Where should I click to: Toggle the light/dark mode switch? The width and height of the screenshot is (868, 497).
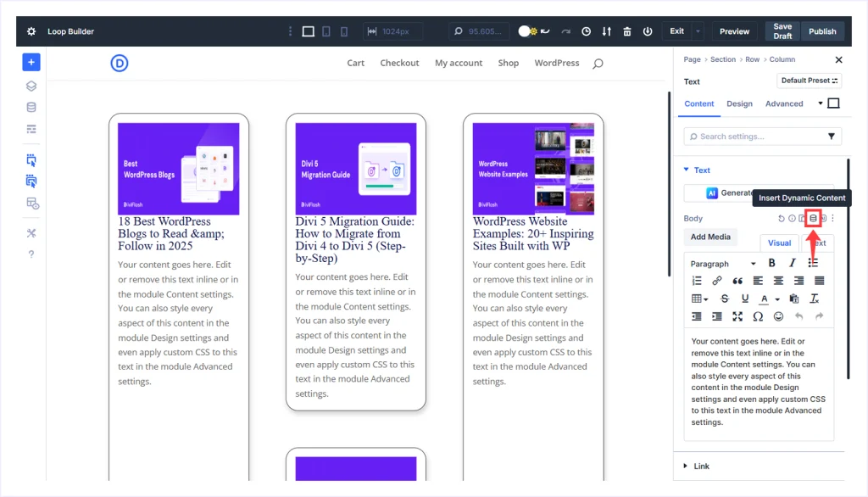pos(528,31)
